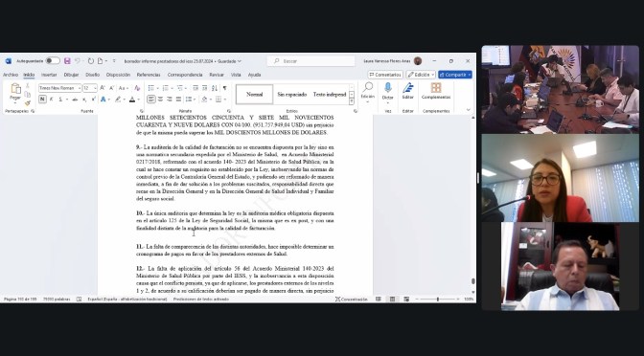This screenshot has width=644, height=356.
Task: Toggle the Autoguardado switch
Action: (x=53, y=60)
